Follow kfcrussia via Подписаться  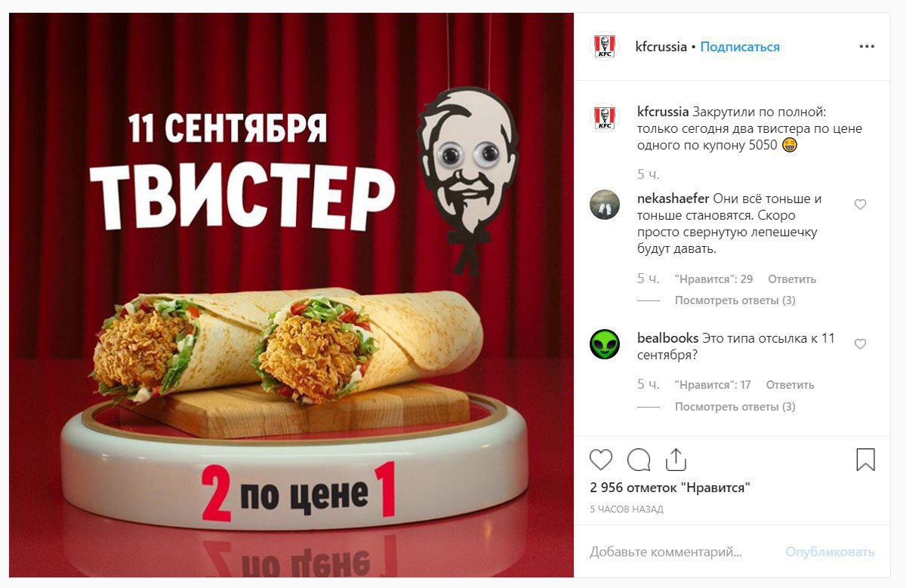pyautogui.click(x=740, y=47)
